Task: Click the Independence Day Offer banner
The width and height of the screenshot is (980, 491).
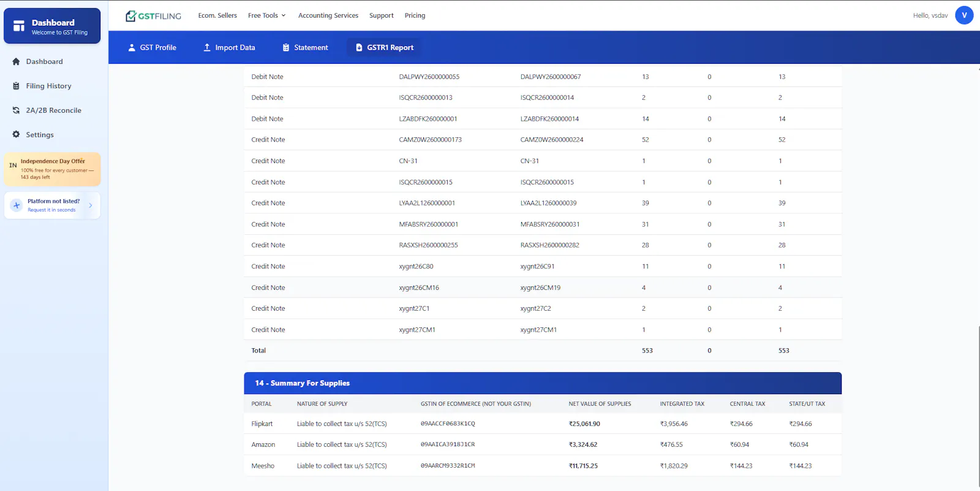Action: coord(52,169)
